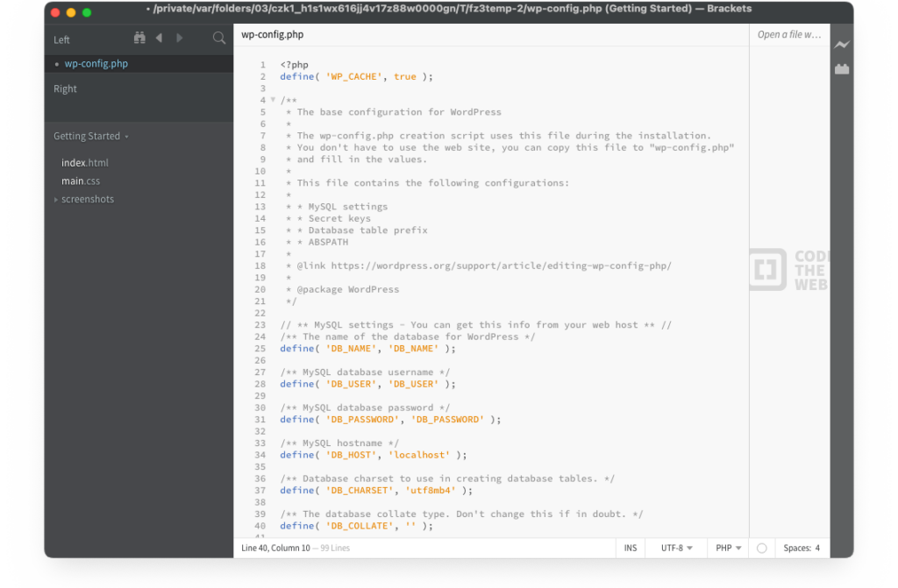Collapse the comment block at line 4

tap(274, 100)
